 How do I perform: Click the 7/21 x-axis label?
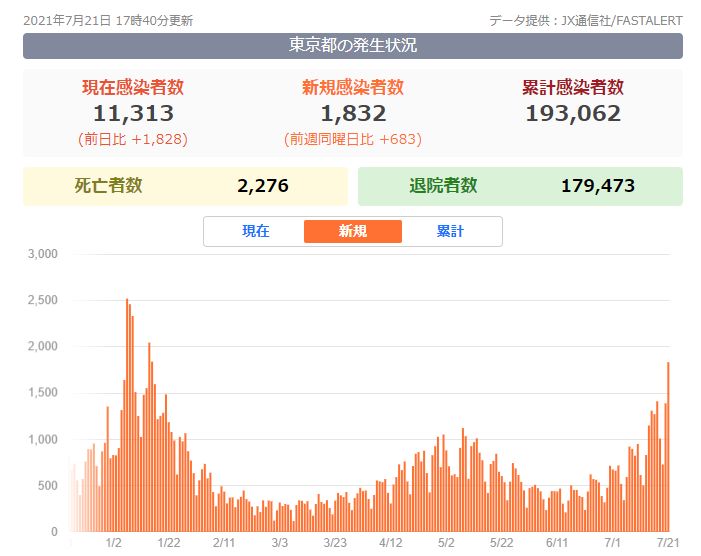tap(668, 543)
